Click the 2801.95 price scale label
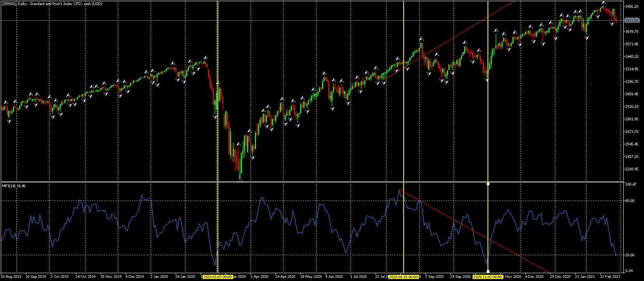The width and height of the screenshot is (644, 281). coord(632,119)
